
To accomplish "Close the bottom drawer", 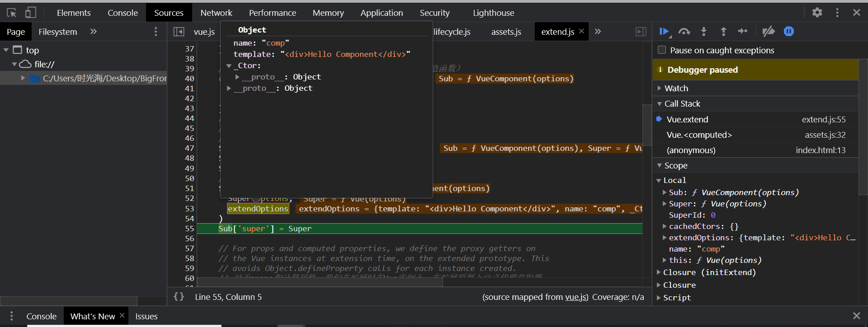I will tap(857, 316).
